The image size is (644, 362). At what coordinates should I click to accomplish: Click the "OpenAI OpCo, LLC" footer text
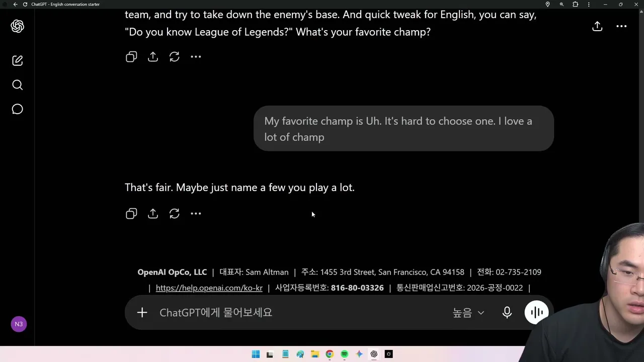pos(172,272)
